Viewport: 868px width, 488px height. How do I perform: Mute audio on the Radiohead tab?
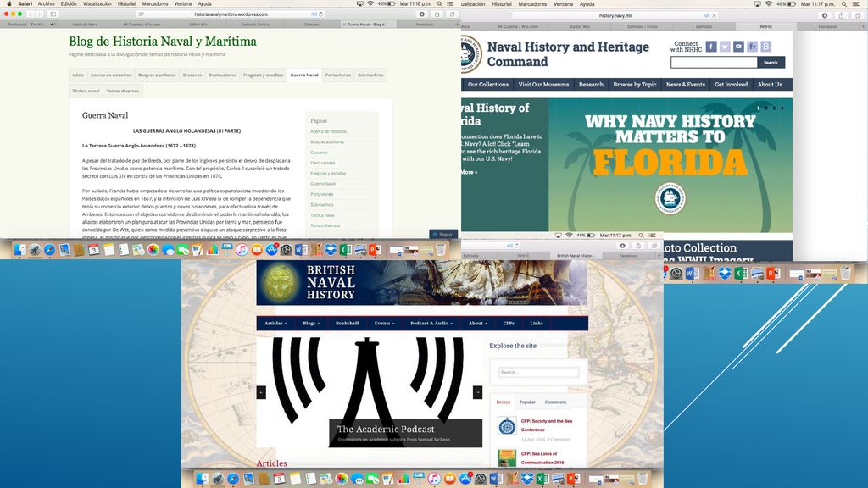[x=53, y=25]
